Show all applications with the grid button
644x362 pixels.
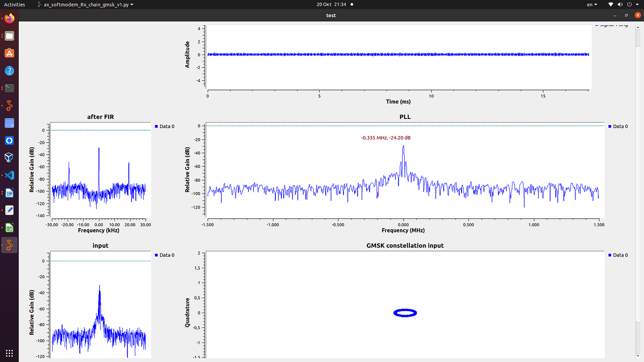pos(9,353)
